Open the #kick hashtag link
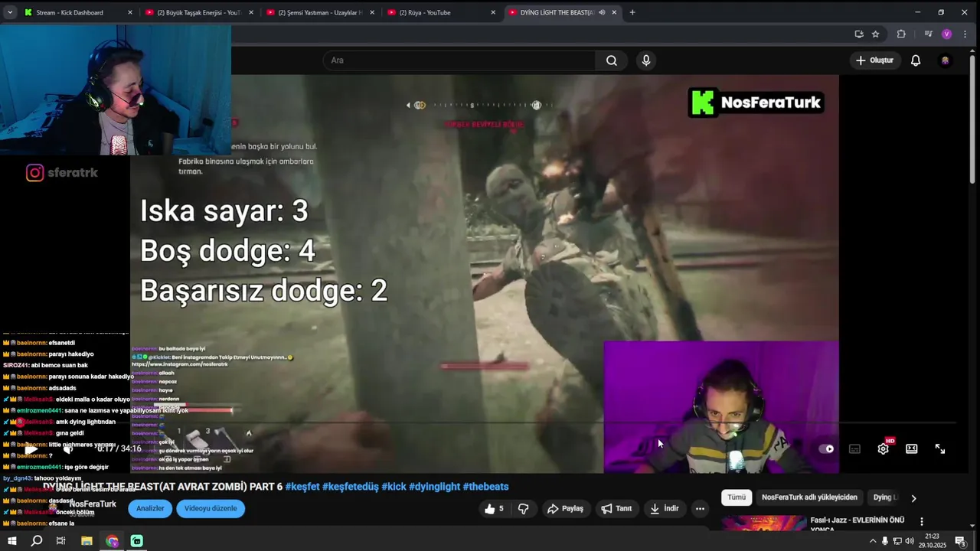 point(394,487)
